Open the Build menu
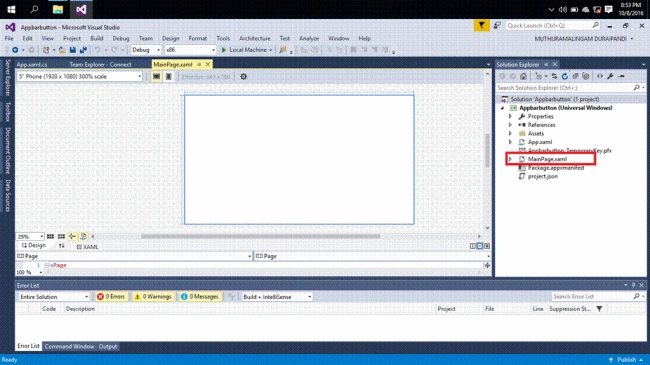The image size is (650, 365). pyautogui.click(x=97, y=39)
